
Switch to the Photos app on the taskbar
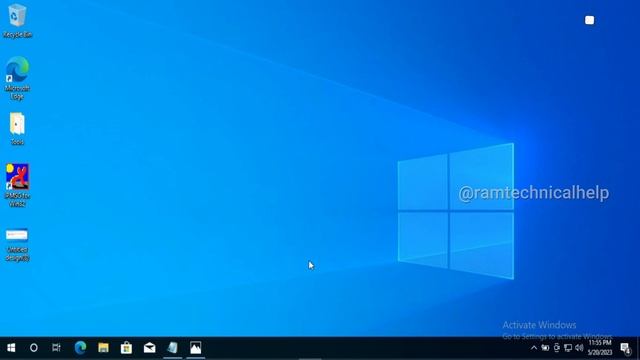[x=196, y=348]
